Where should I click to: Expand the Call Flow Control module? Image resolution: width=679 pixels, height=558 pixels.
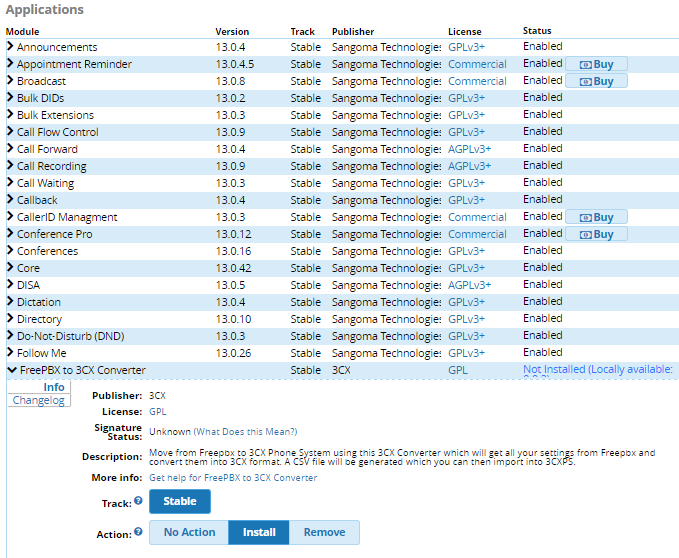tap(10, 132)
